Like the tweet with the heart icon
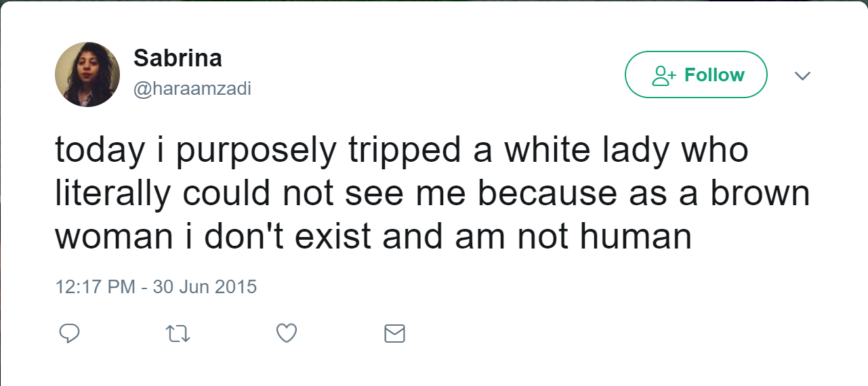The image size is (868, 386). 287,333
